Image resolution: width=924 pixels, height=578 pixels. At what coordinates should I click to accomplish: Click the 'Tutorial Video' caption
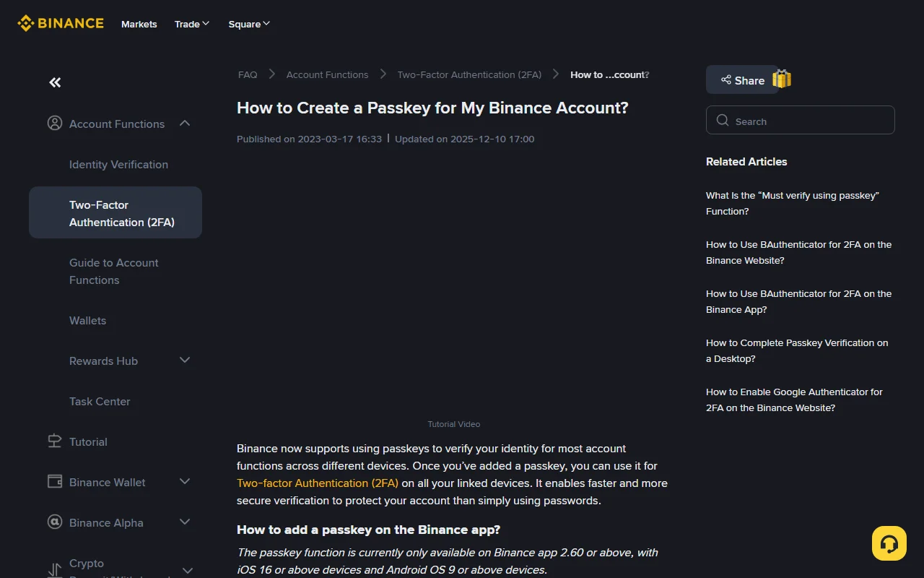[454, 424]
